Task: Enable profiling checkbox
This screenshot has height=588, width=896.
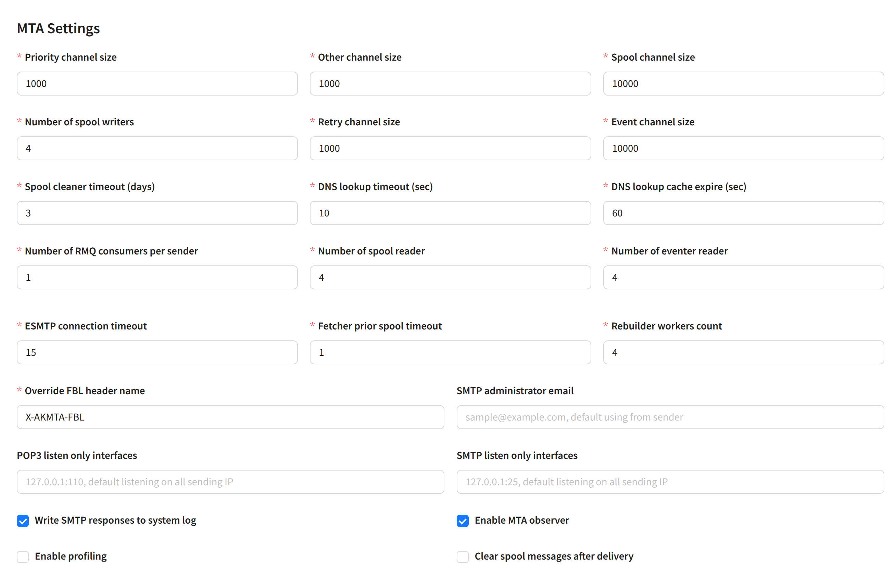Action: pyautogui.click(x=23, y=557)
